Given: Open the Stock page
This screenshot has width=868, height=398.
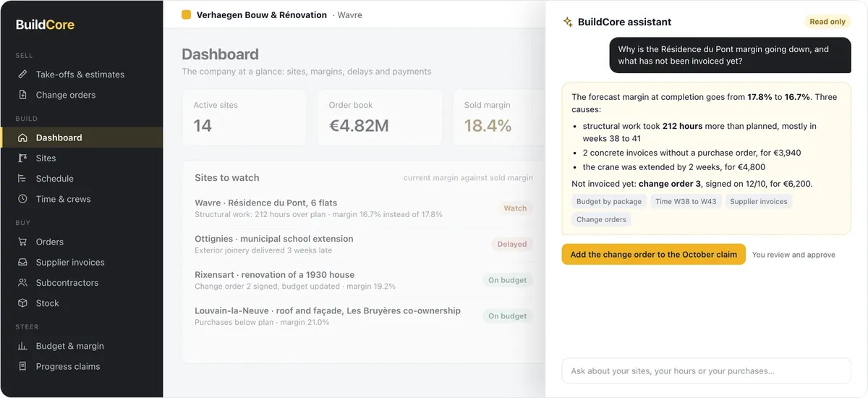Looking at the screenshot, I should pos(81,303).
